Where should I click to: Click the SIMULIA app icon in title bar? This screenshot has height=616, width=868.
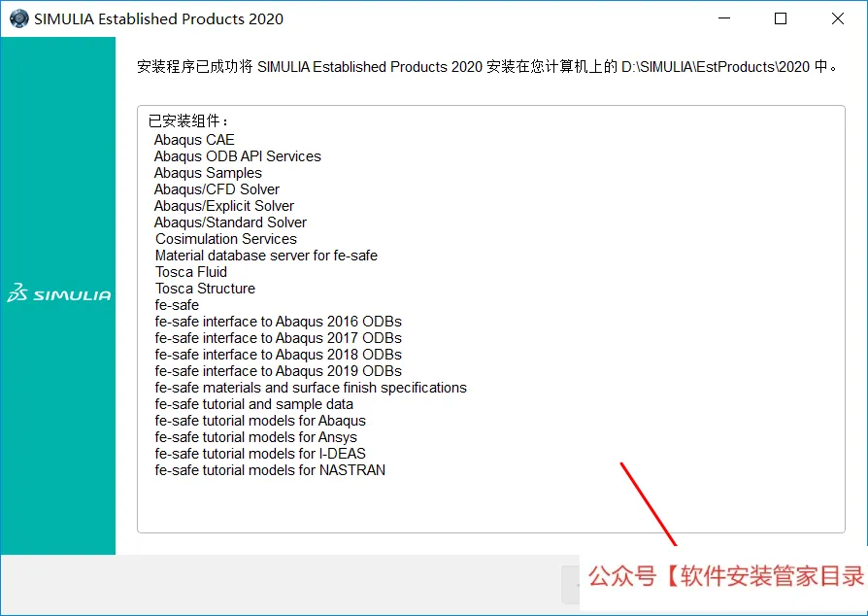coord(18,18)
